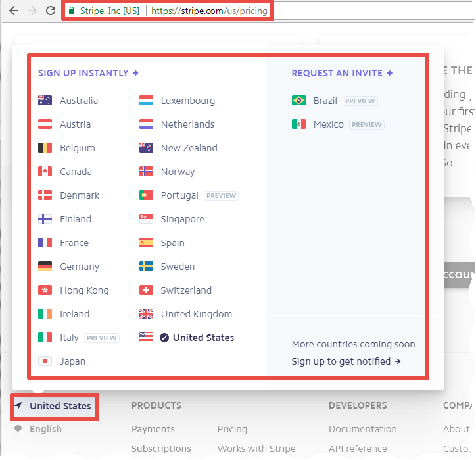Screen dimensions: 476x460
Task: Select Sweden from the country list
Action: pyautogui.click(x=178, y=267)
